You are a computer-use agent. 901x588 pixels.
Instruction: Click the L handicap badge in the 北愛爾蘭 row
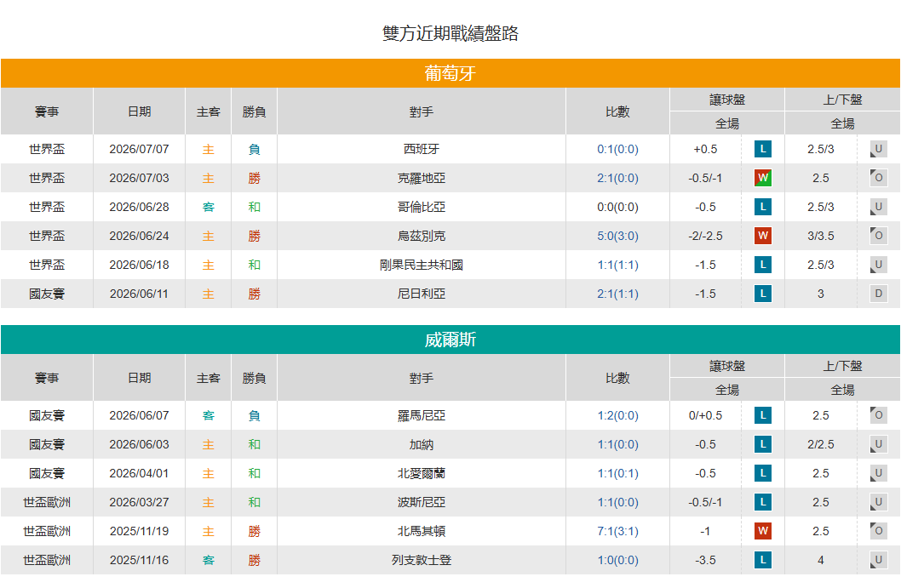(762, 473)
